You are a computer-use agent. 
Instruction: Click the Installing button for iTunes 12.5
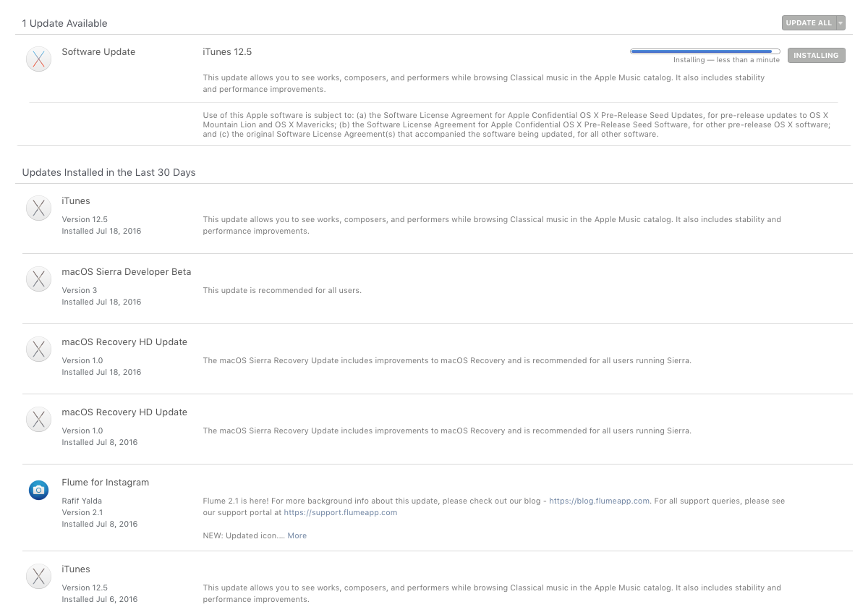[x=816, y=56]
